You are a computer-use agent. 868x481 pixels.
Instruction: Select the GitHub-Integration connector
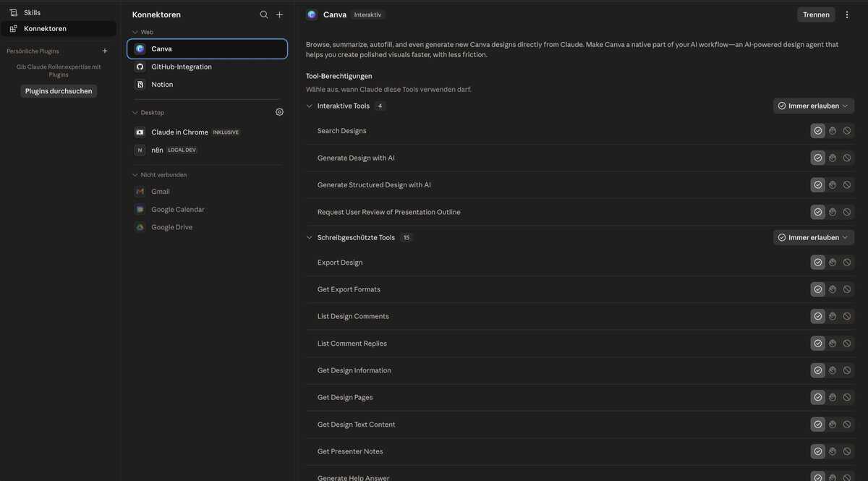tap(208, 67)
